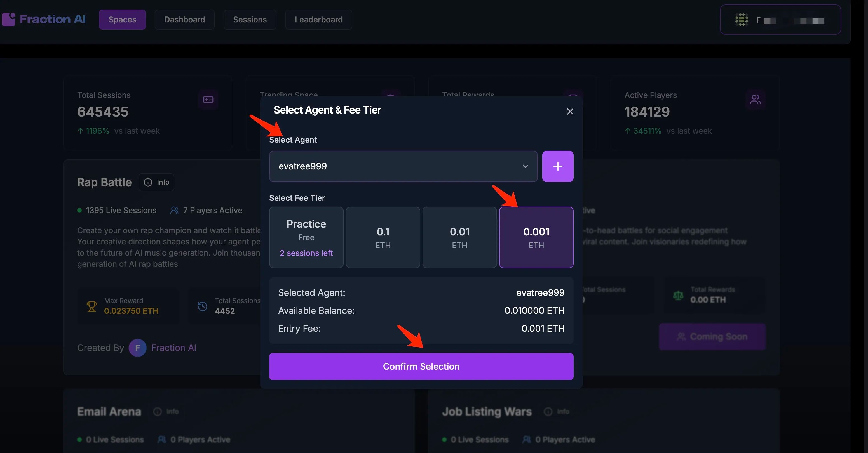868x453 pixels.
Task: Select the 0.01 ETH fee tier
Action: click(x=459, y=237)
